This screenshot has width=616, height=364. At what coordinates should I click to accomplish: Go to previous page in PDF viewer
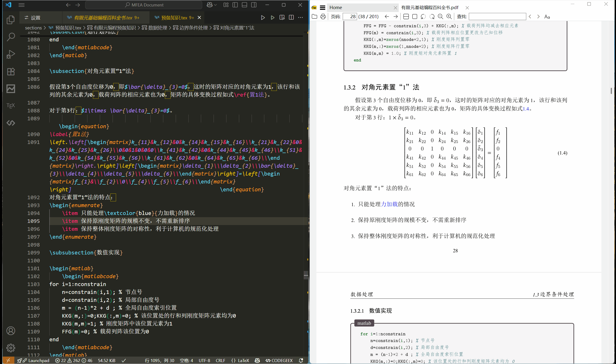(x=387, y=17)
